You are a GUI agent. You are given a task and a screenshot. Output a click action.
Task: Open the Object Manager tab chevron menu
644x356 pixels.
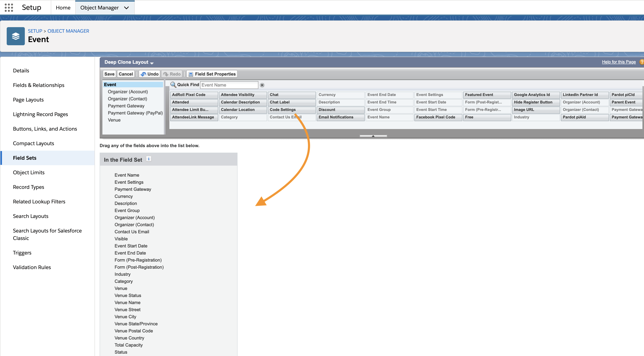pyautogui.click(x=126, y=8)
